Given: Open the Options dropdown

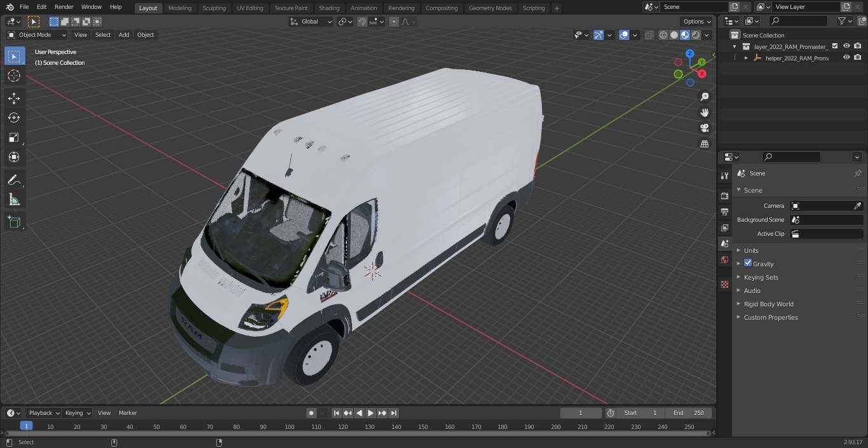Looking at the screenshot, I should click(697, 22).
